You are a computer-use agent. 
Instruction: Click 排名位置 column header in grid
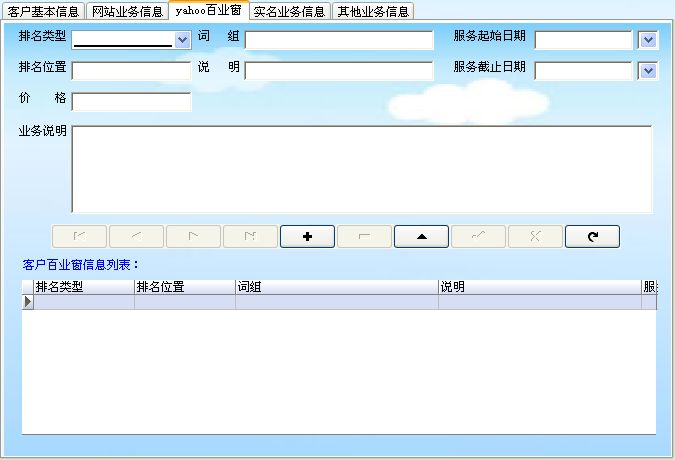tap(185, 287)
